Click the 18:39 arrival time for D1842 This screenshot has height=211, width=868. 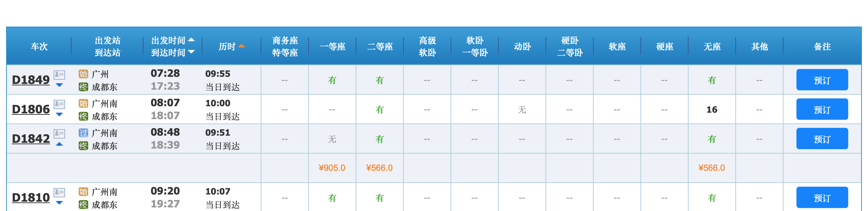coord(165,145)
